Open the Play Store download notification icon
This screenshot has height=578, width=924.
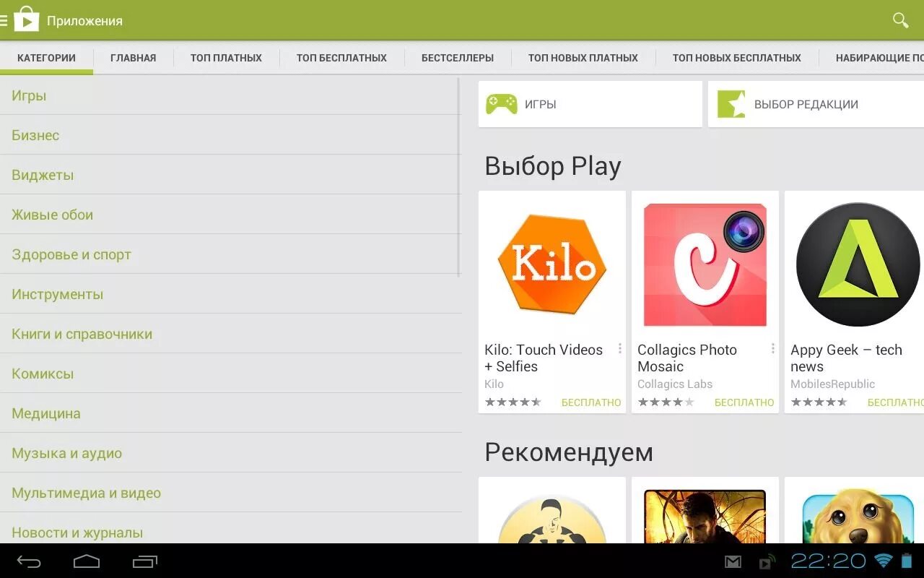[x=767, y=561]
